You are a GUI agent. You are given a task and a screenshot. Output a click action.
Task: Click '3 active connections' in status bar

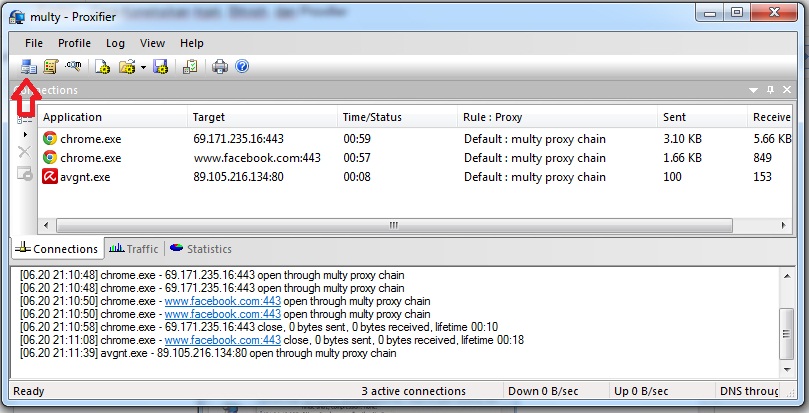(413, 391)
